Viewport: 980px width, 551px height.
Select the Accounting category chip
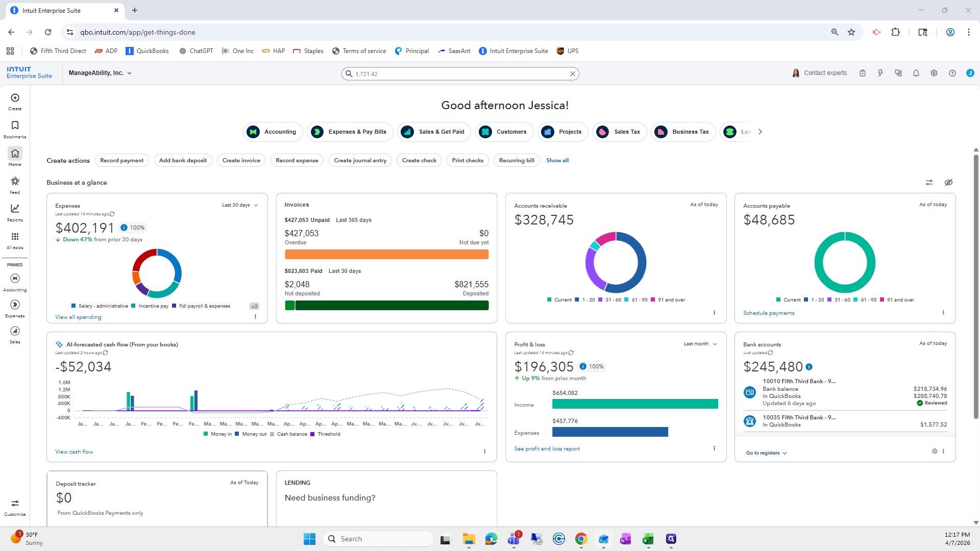273,132
